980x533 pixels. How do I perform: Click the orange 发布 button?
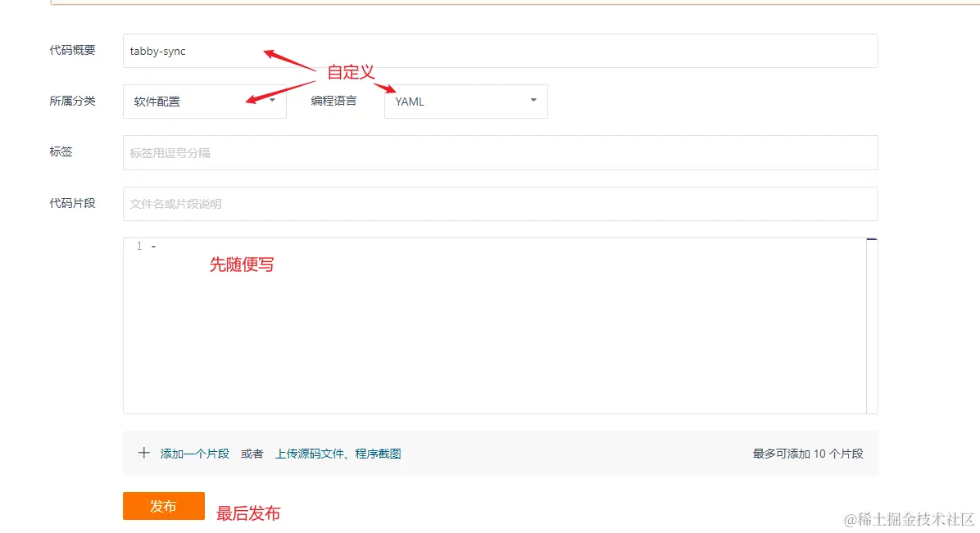click(x=164, y=505)
